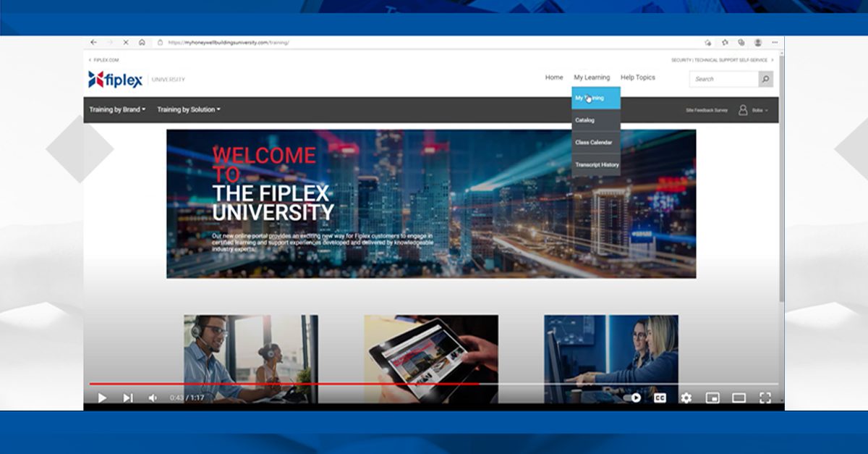Open the Security Technical Support Self-Service link
Viewport: 868px width, 454px height.
point(722,60)
